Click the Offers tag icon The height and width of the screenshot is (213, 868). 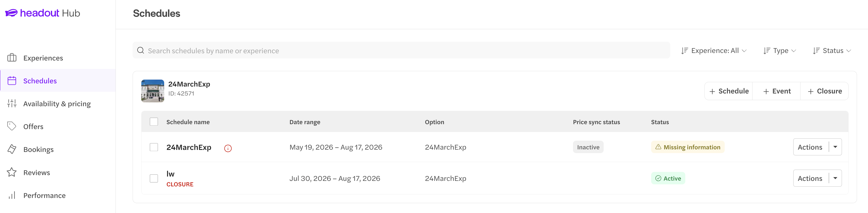click(12, 126)
